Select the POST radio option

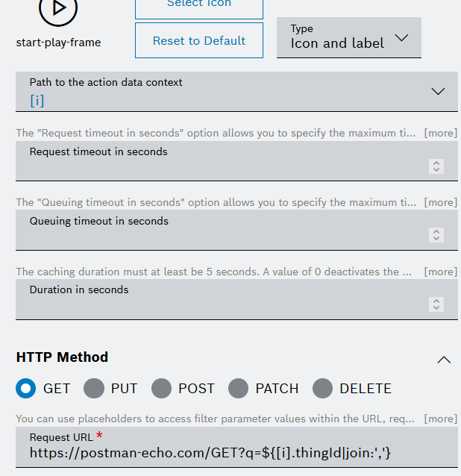pyautogui.click(x=161, y=388)
